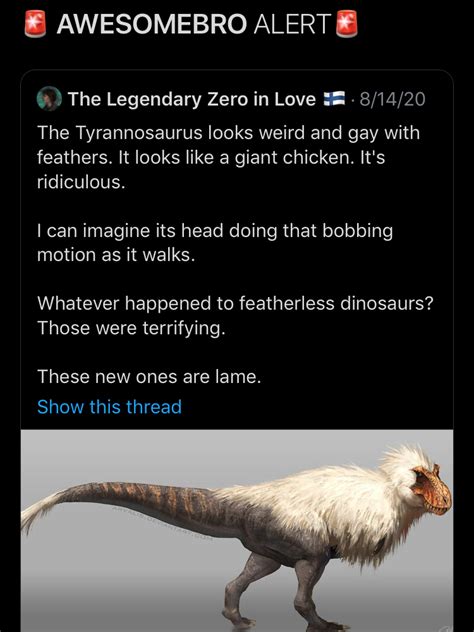
Task: Click the text asking about featherless dinosaurs
Action: pyautogui.click(x=235, y=303)
